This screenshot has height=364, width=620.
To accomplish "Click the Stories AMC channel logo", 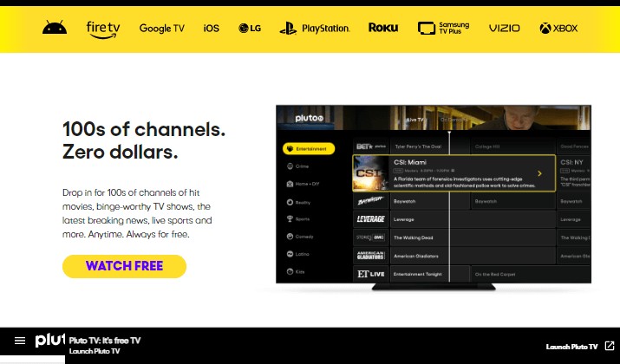I will [x=371, y=237].
